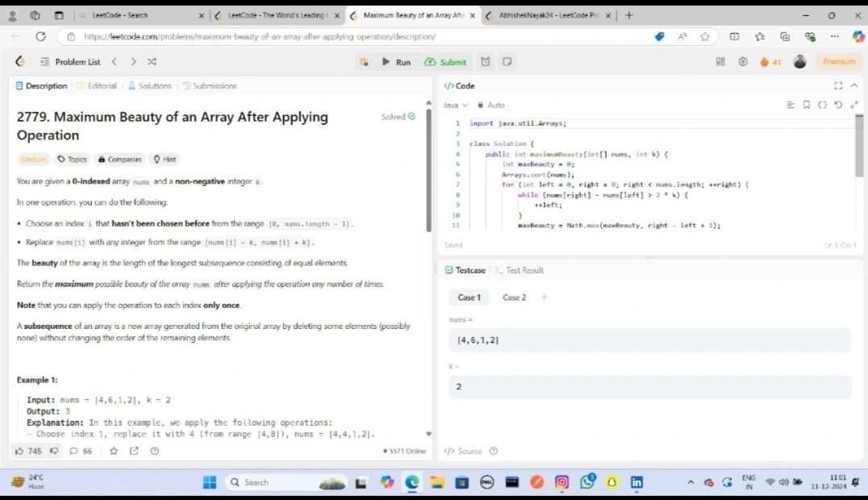The width and height of the screenshot is (868, 500).
Task: Click the format code icon in editor
Action: click(x=791, y=105)
